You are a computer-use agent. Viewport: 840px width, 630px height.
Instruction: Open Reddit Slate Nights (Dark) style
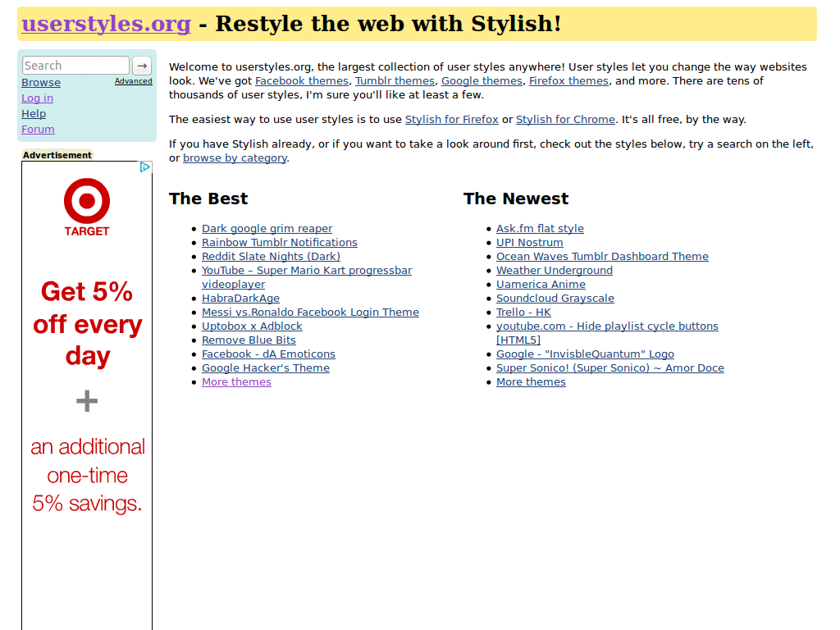point(271,257)
